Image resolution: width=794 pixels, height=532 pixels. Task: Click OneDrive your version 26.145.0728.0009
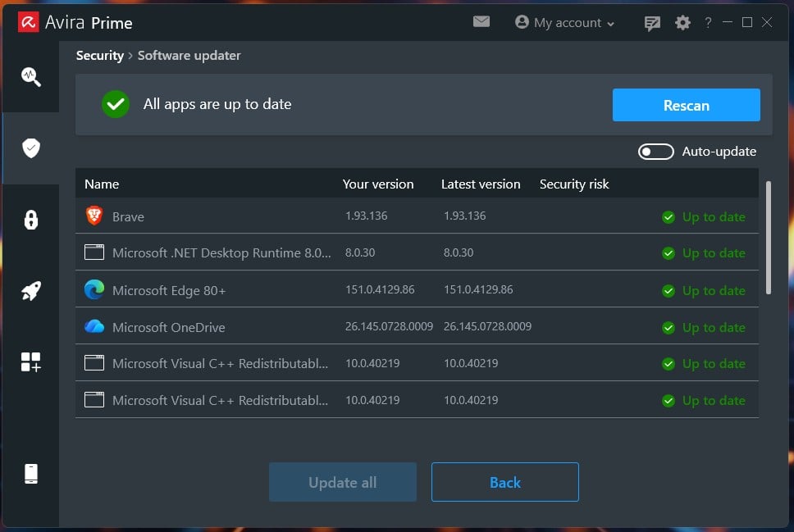[389, 326]
